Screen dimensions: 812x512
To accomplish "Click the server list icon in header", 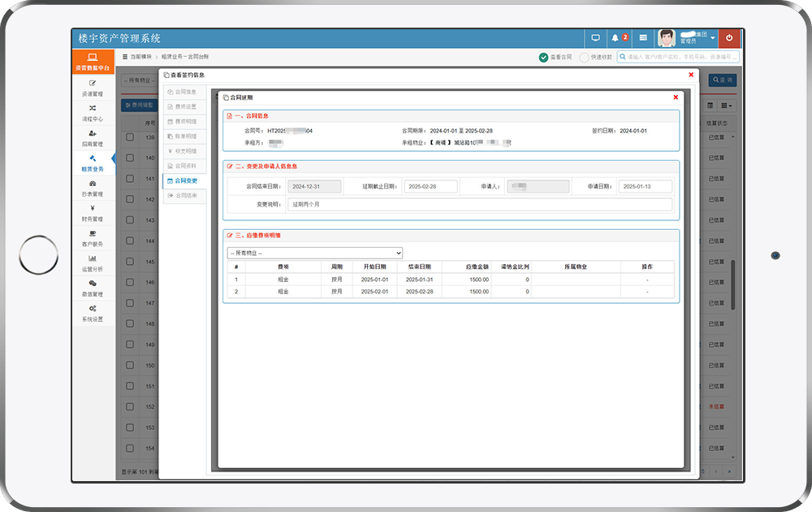I will point(643,38).
